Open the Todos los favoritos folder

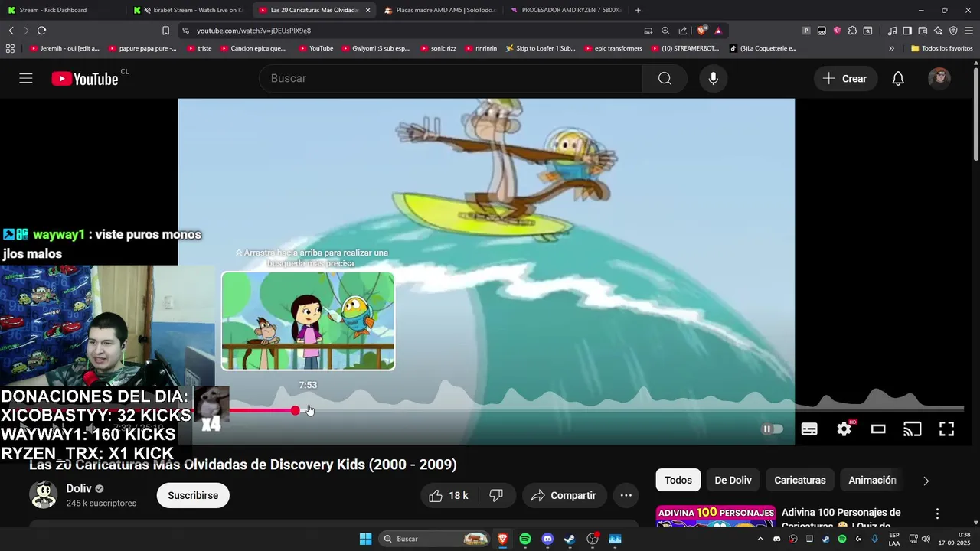[x=942, y=48]
